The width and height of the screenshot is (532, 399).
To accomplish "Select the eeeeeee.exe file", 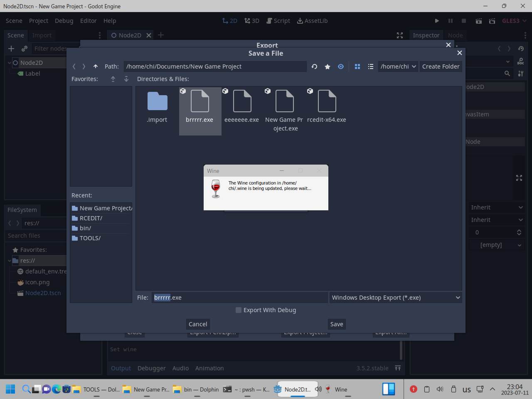I will click(242, 108).
